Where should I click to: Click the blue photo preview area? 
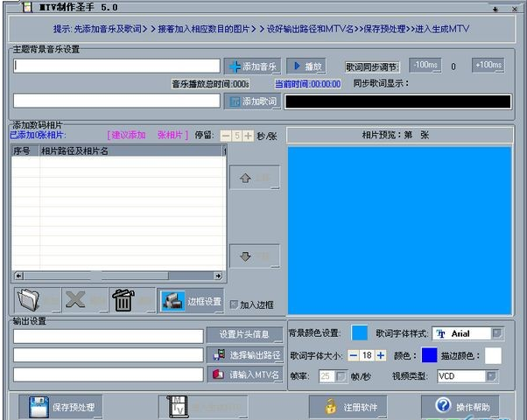(399, 231)
